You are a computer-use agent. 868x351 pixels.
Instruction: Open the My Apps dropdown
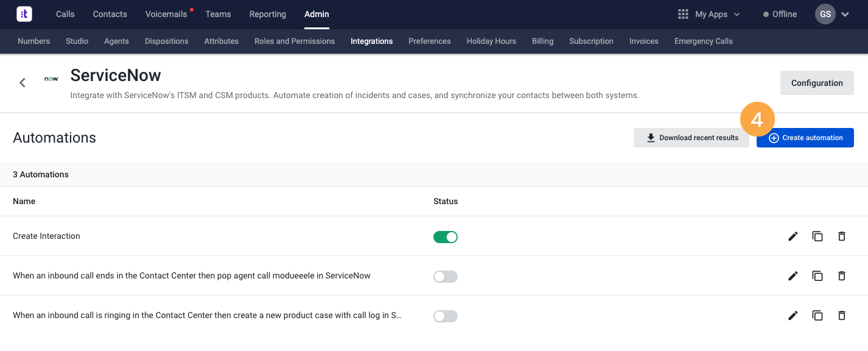click(x=709, y=14)
